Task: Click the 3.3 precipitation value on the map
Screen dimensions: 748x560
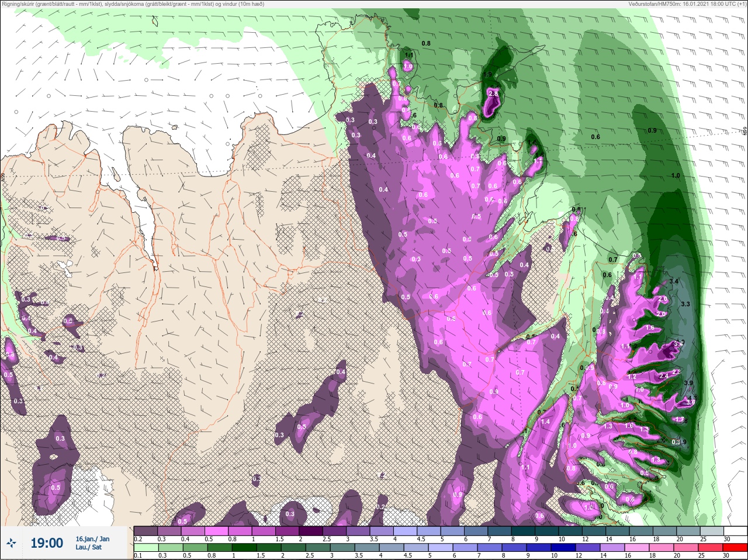Action: click(685, 304)
